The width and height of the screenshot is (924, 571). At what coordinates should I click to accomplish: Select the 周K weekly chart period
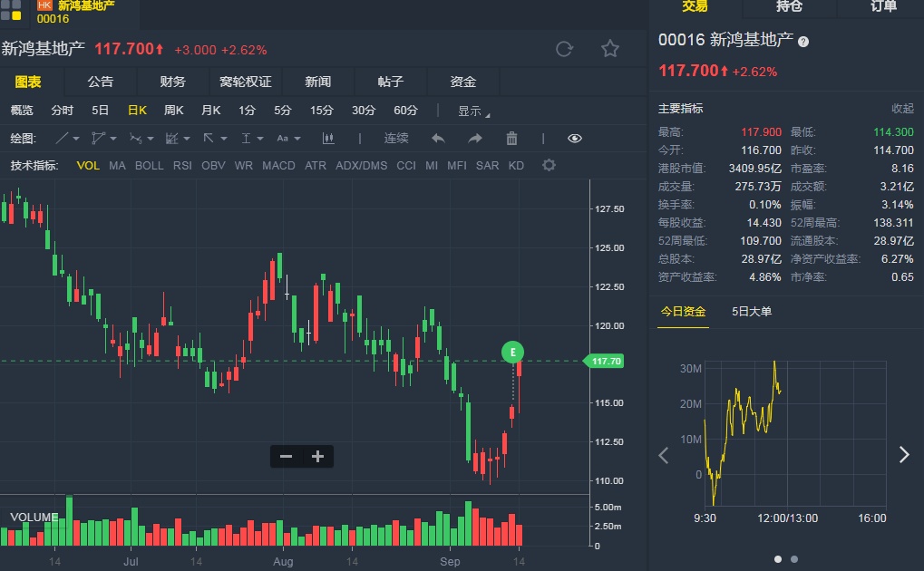[173, 111]
